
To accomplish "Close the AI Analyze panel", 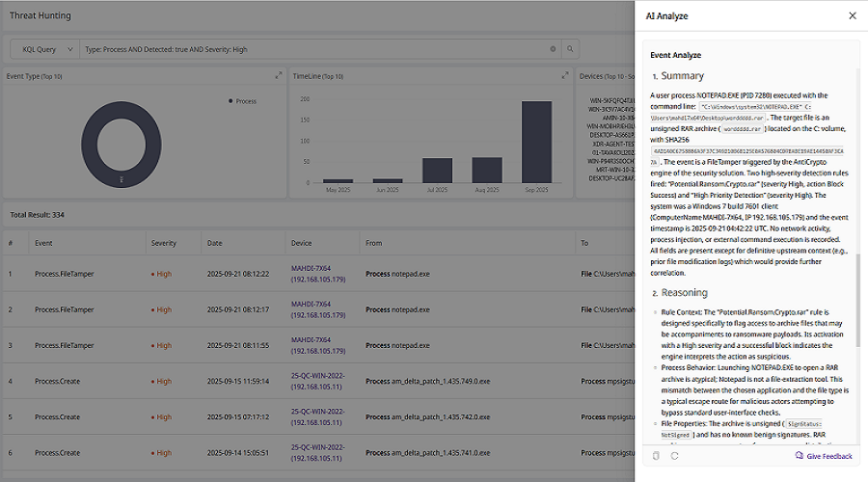I will tap(852, 15).
